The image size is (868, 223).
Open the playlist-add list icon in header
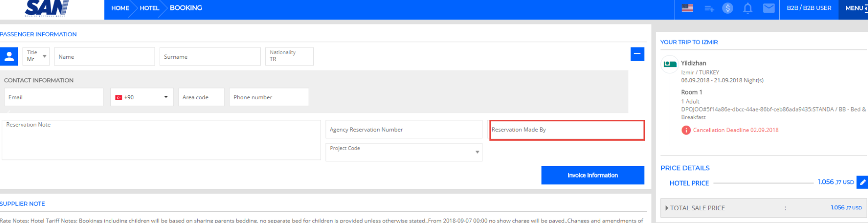click(x=709, y=8)
